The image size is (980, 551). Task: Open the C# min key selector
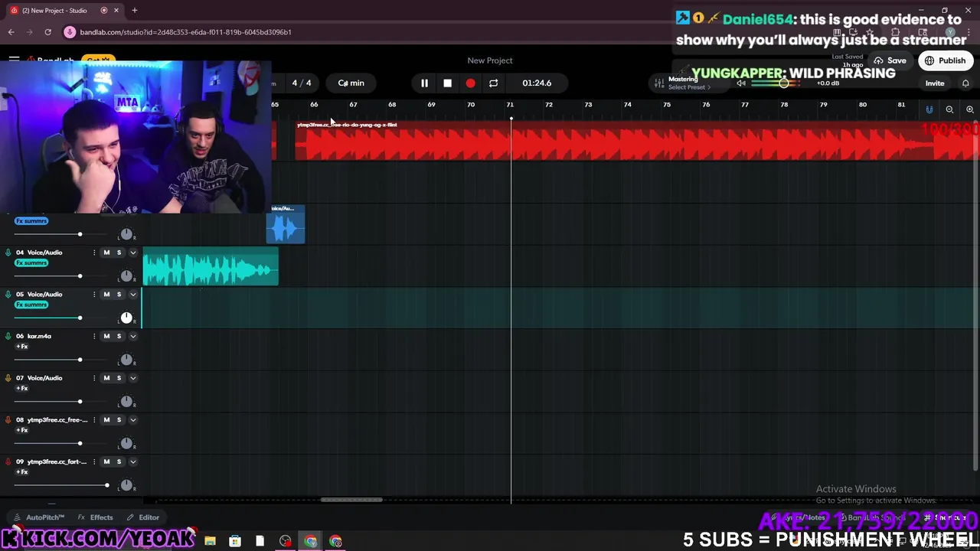351,83
